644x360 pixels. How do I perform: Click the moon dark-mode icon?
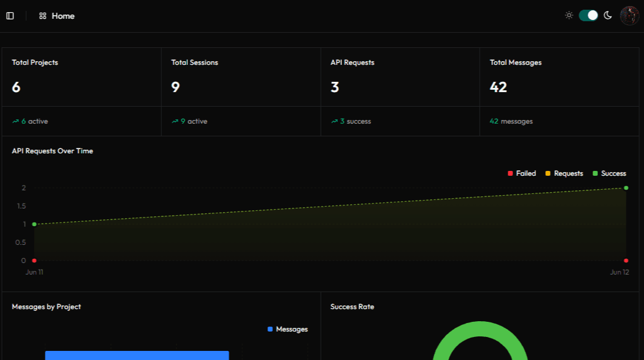[x=608, y=15]
